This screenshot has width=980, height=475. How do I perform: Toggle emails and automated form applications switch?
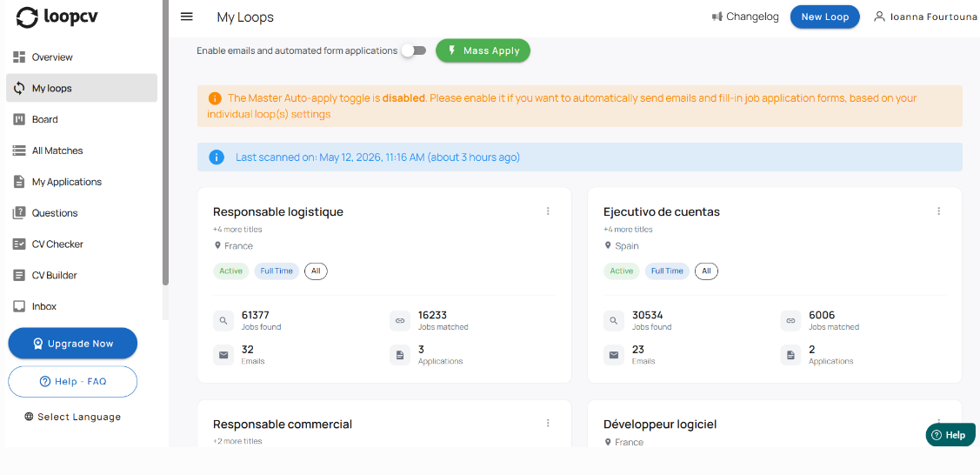pos(413,50)
